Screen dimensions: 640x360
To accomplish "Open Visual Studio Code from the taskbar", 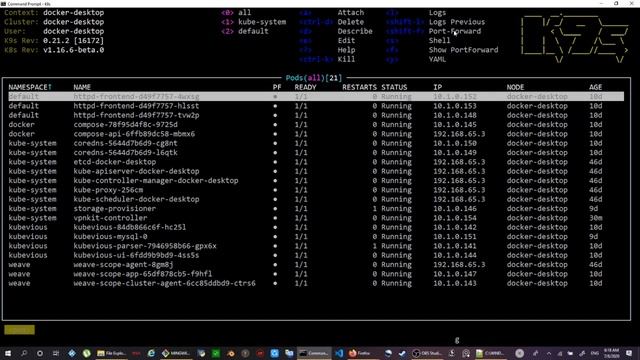I will coord(339,353).
